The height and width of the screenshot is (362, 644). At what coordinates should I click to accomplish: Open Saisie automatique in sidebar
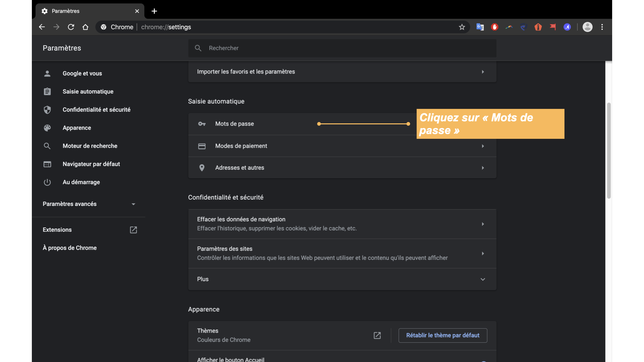[88, 92]
